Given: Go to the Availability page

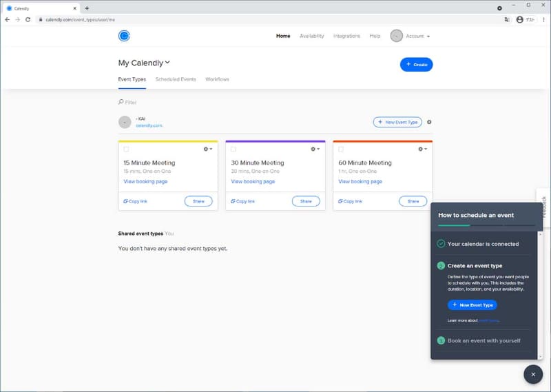Looking at the screenshot, I should click(312, 36).
